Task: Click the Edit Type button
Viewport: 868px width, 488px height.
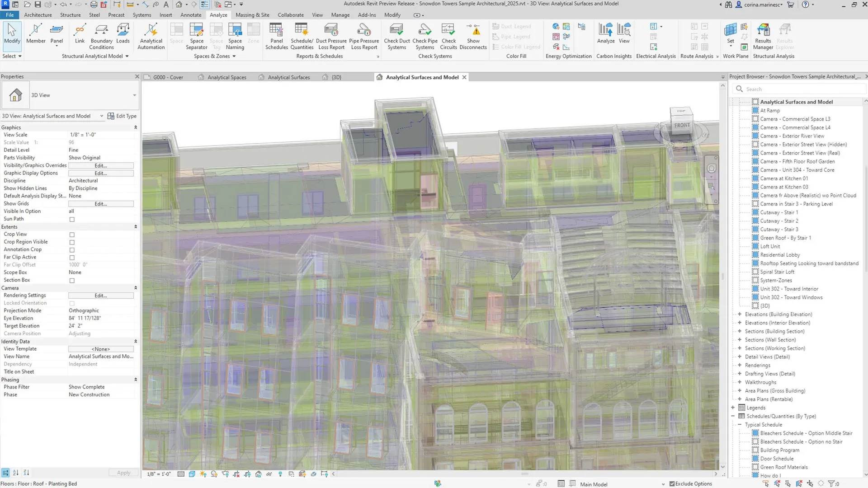Action: (122, 116)
